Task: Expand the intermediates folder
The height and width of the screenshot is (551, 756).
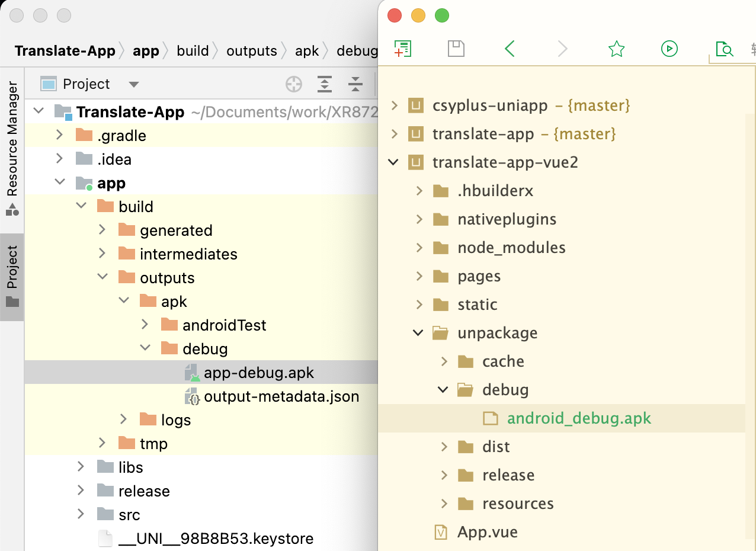Action: tap(102, 254)
